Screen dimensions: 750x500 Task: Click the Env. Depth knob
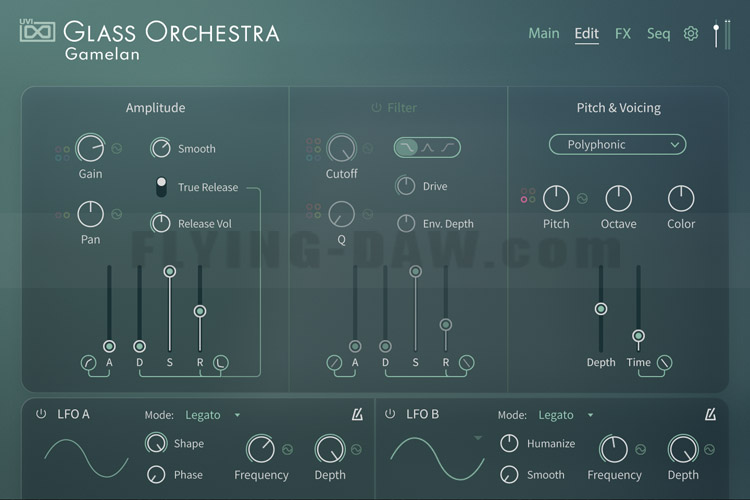click(x=406, y=223)
